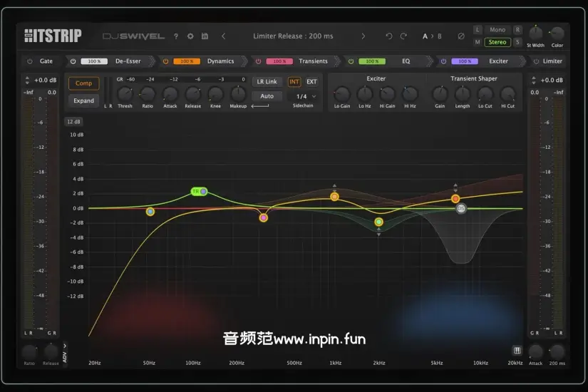Open the settings gear icon
This screenshot has width=588, height=392.
tap(190, 36)
